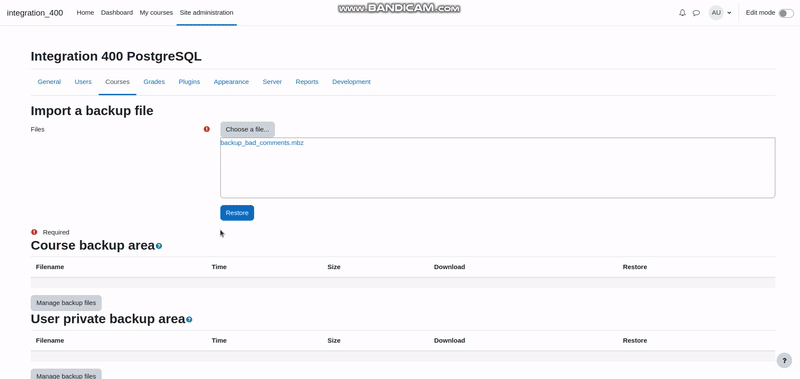Expand the user menu dropdown arrow
The width and height of the screenshot is (800, 379).
[729, 13]
